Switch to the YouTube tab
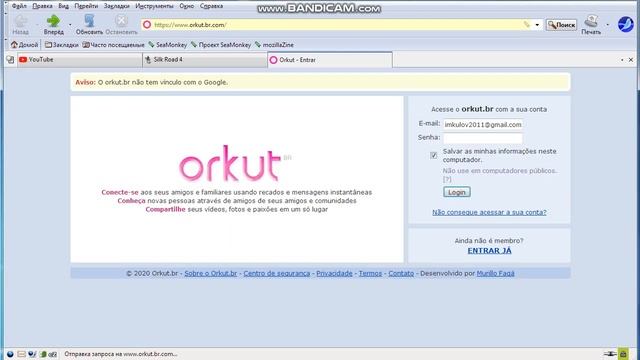The width and height of the screenshot is (640, 360). pyautogui.click(x=80, y=60)
